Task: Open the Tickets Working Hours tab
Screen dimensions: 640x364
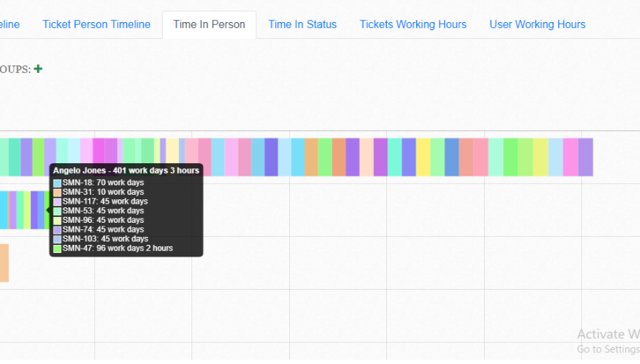Action: tap(413, 24)
